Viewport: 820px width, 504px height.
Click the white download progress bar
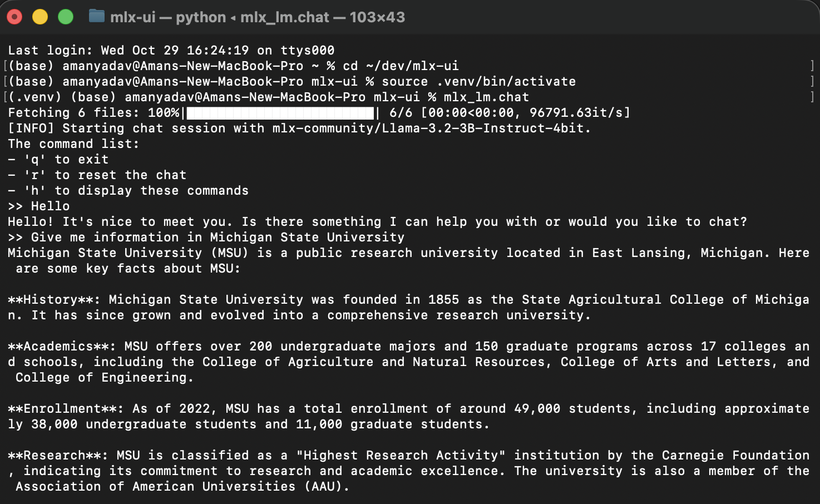pyautogui.click(x=280, y=113)
